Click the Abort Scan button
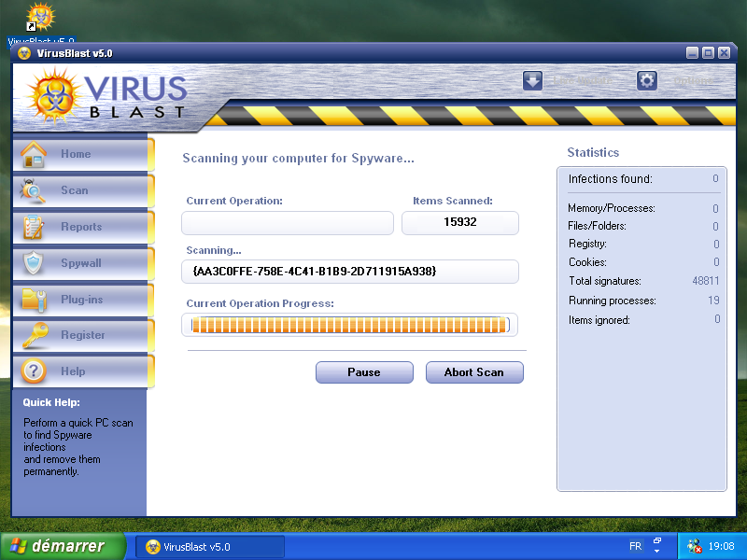 click(474, 371)
